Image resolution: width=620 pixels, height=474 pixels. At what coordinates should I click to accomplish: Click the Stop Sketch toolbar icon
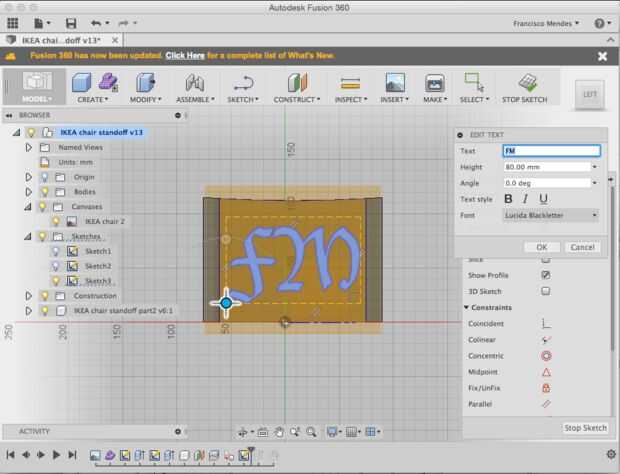tap(527, 82)
